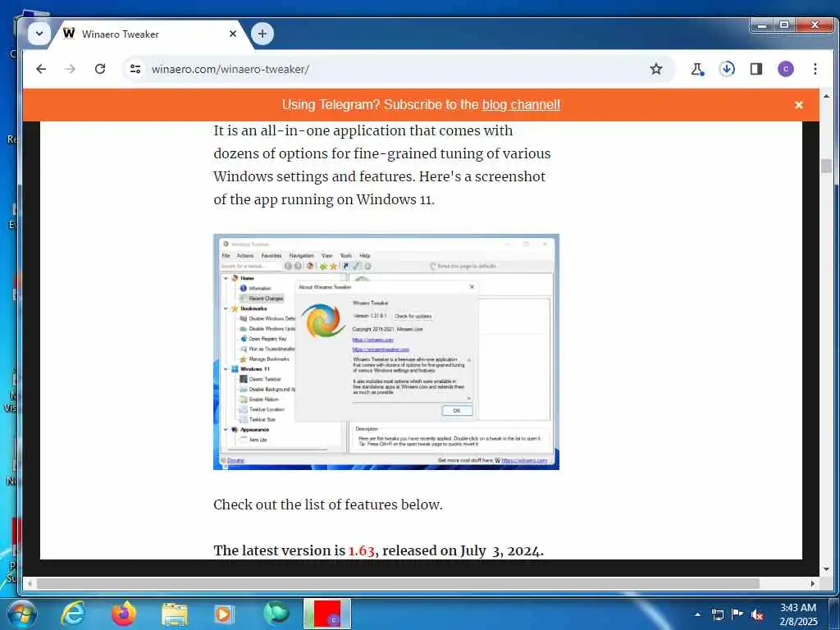Click the scroll down arrow
840x630 pixels.
pos(826,569)
